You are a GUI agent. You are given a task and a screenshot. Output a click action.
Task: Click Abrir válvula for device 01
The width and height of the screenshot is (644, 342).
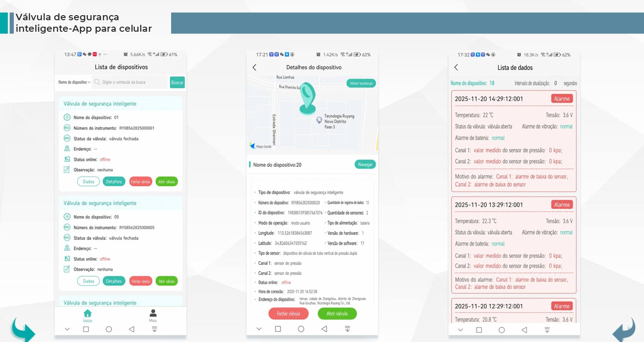click(x=167, y=182)
